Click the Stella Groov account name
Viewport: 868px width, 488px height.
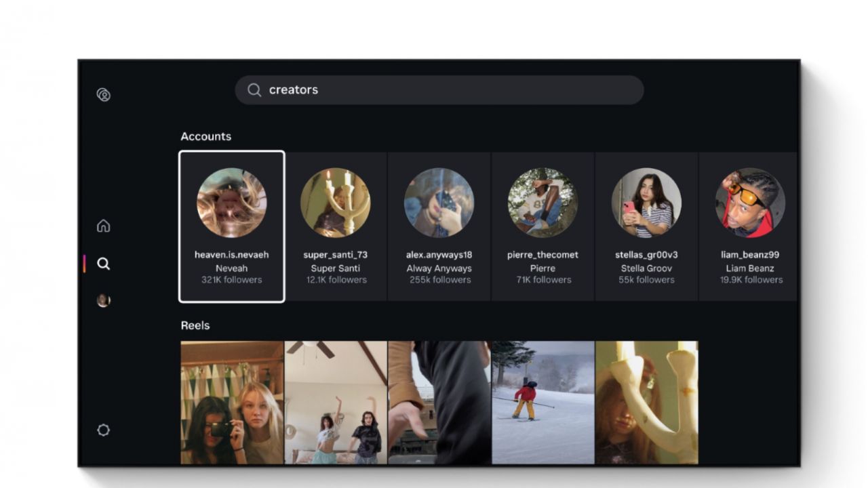(x=647, y=268)
